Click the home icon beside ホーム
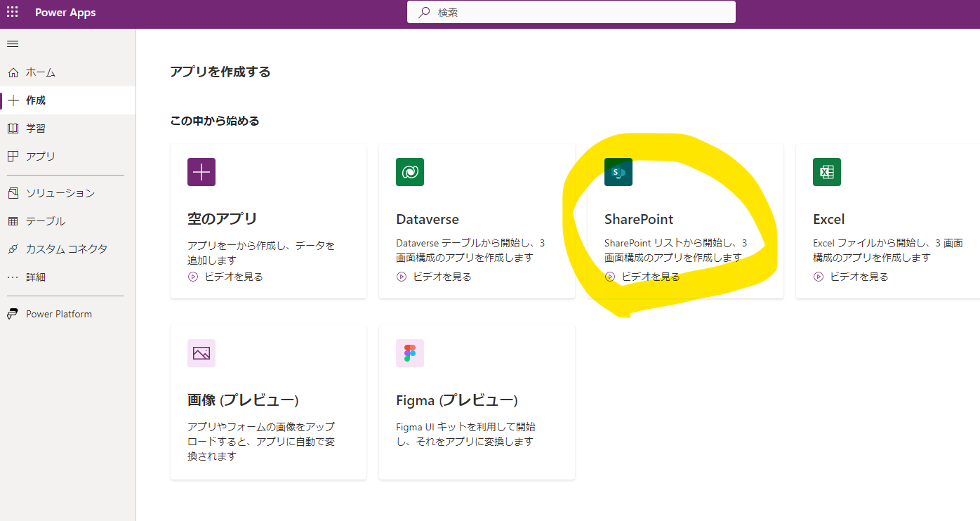Screen dimensions: 980x521 (13, 72)
